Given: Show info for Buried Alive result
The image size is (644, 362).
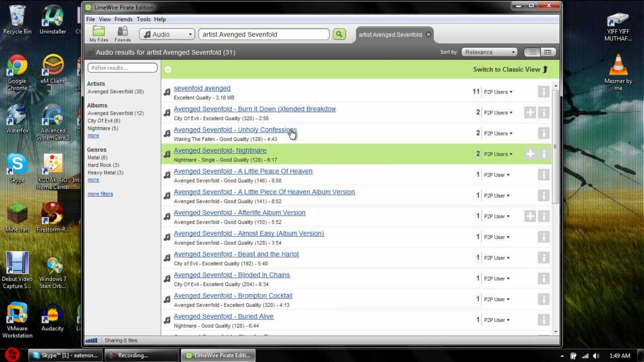Looking at the screenshot, I should point(543,320).
